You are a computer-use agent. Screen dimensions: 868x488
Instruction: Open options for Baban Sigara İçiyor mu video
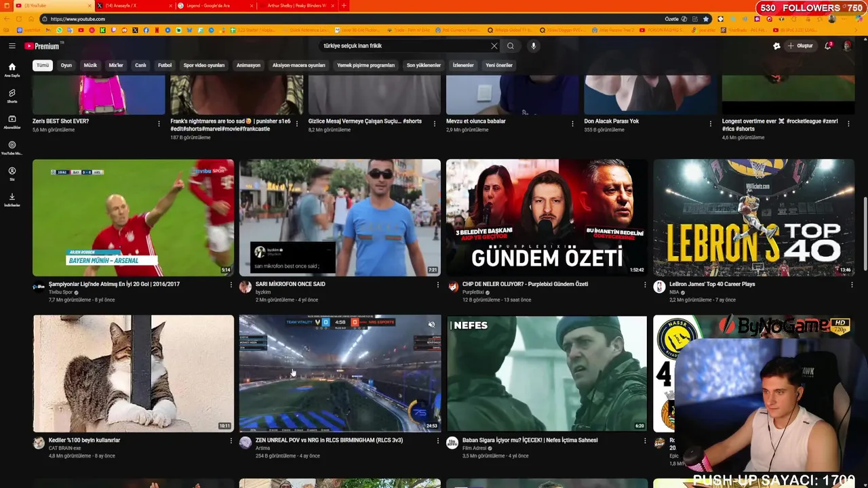point(645,441)
